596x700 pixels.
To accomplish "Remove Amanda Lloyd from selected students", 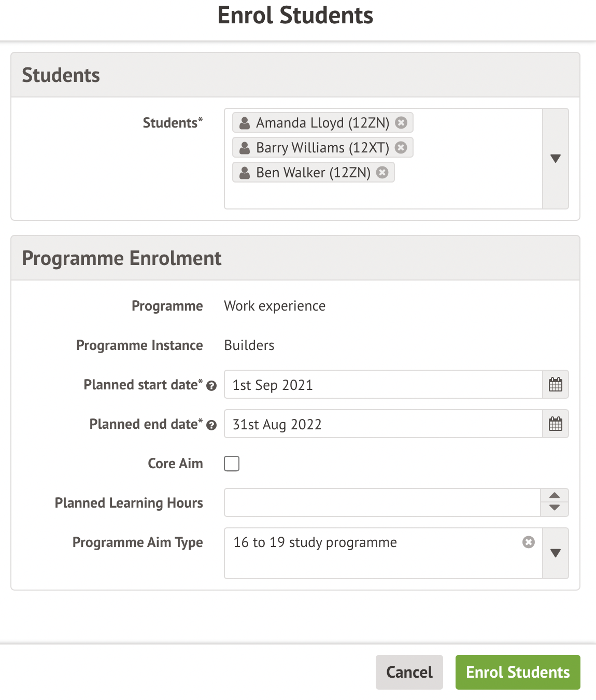I will (x=401, y=123).
